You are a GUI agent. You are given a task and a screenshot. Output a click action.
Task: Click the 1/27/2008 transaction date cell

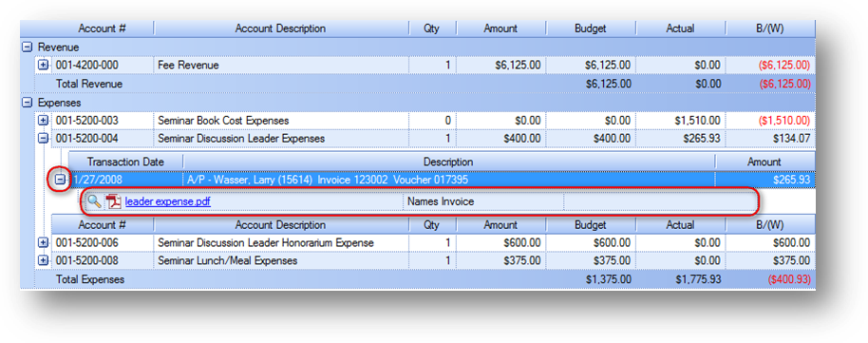click(125, 180)
